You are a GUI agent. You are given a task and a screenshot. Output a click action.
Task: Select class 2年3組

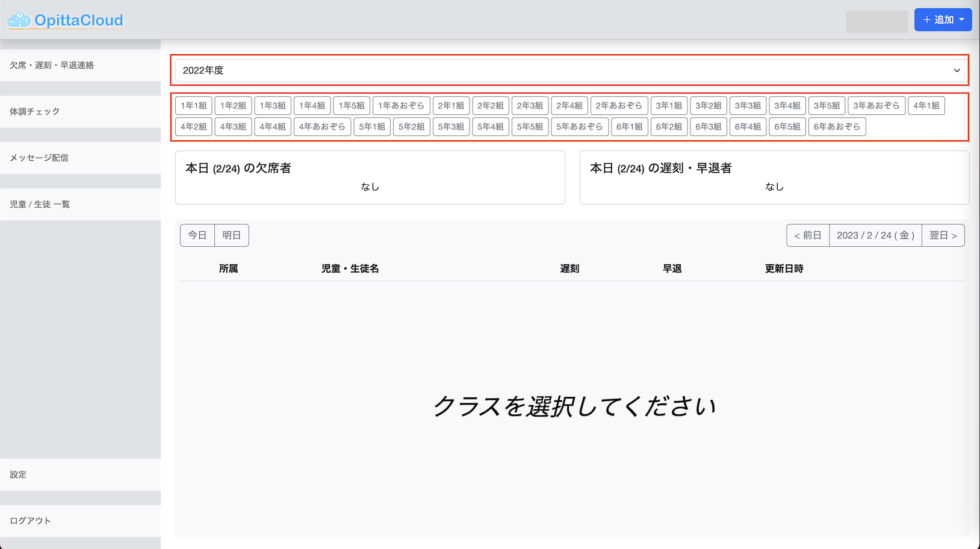(530, 105)
